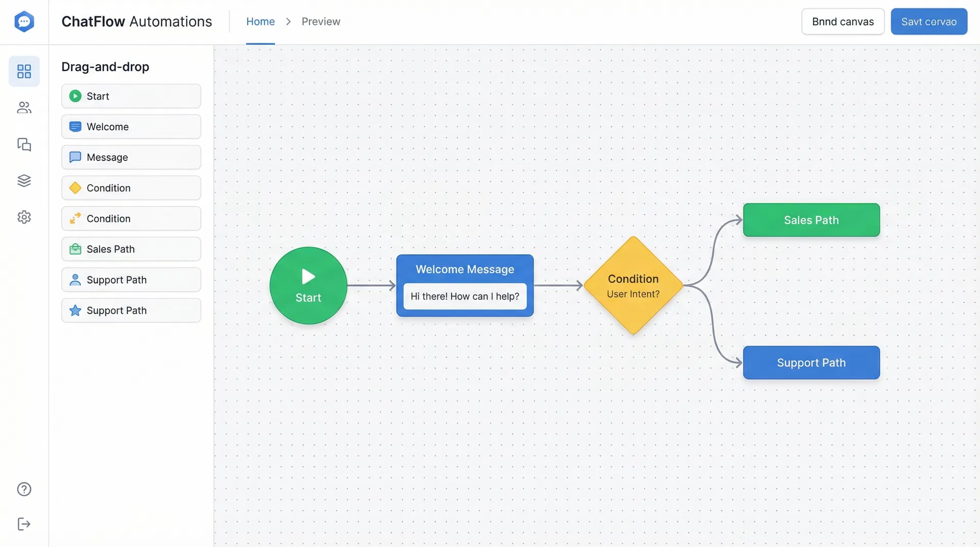Click the green play icon on Start node
The image size is (980, 547).
point(308,277)
